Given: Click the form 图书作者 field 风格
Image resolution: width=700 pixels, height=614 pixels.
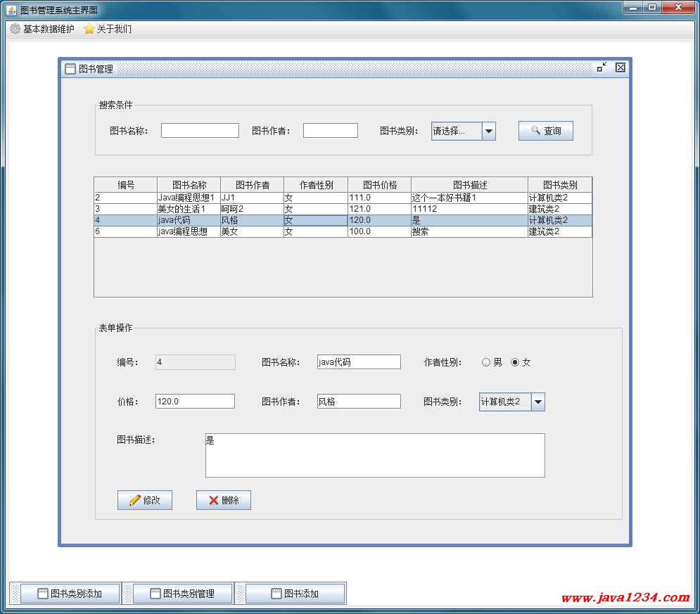Looking at the screenshot, I should pos(359,401).
